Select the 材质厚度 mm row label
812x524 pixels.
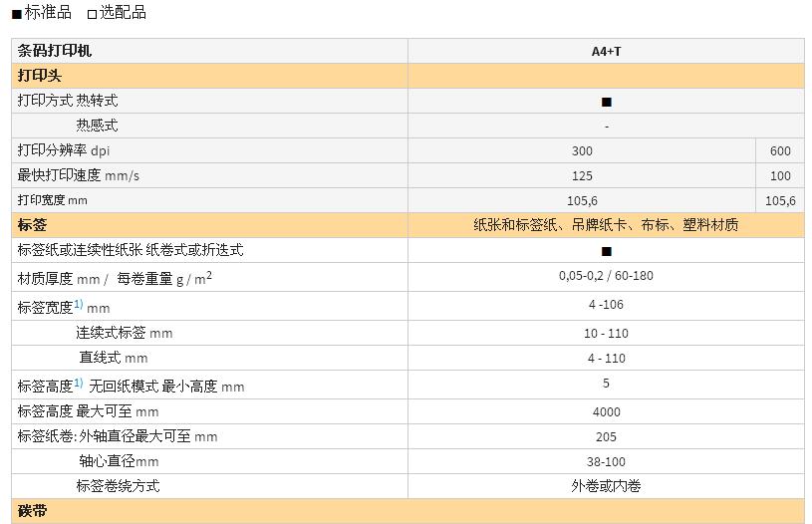pyautogui.click(x=115, y=279)
